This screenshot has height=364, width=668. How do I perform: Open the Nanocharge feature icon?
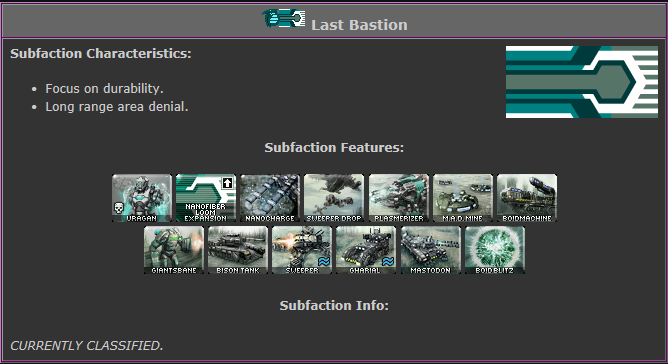[270, 198]
